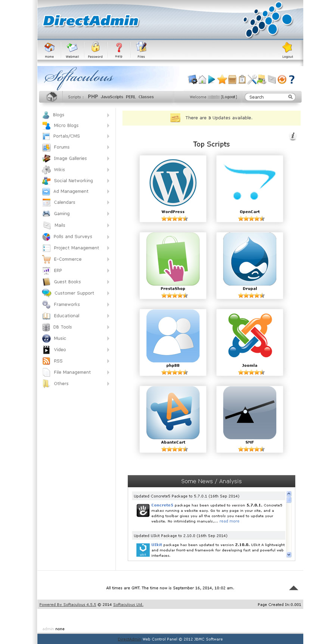Viewport: 336px width, 644px height.
Task: Click the Softaculous Ltd. footer link
Action: [x=128, y=604]
